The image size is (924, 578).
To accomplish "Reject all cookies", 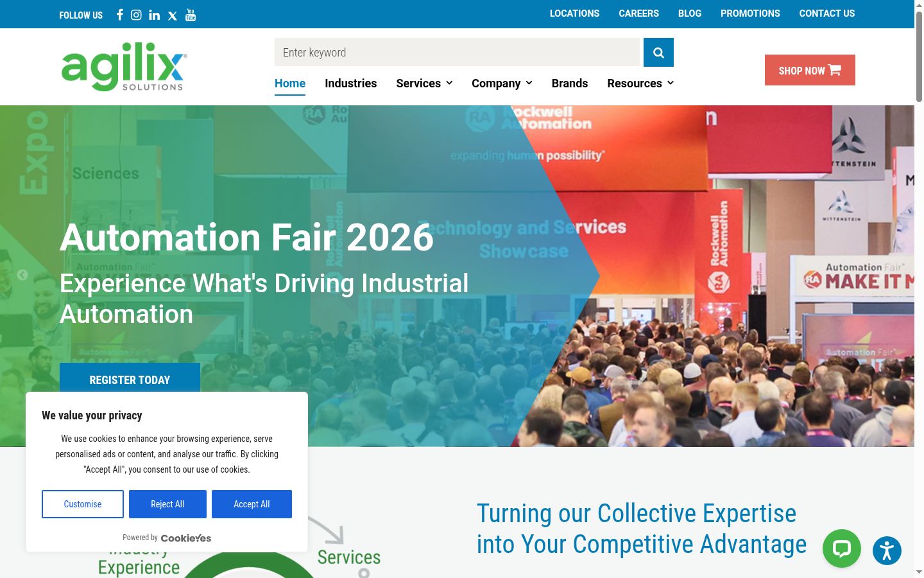I will [167, 504].
